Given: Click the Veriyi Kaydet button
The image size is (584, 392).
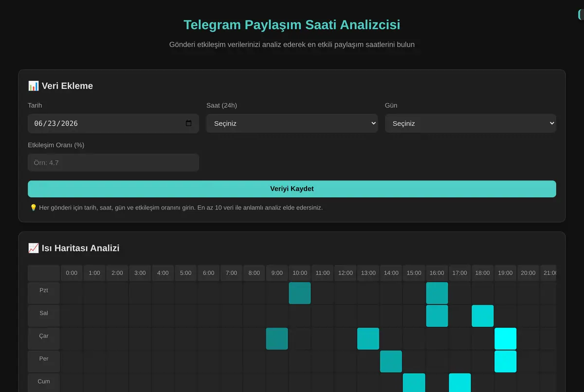Looking at the screenshot, I should (x=292, y=189).
